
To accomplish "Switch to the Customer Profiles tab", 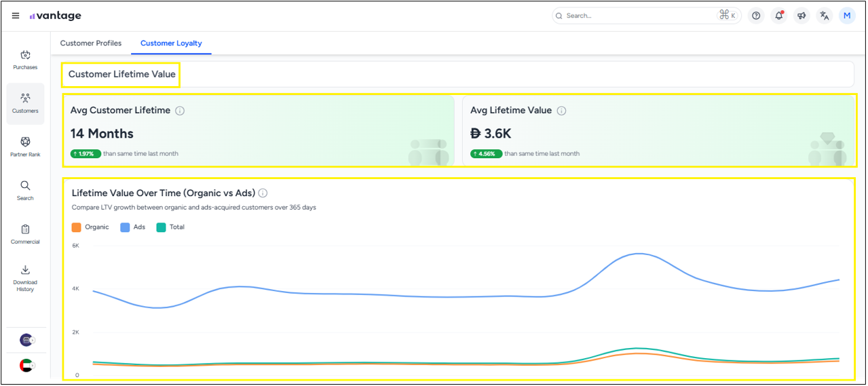I will point(91,43).
